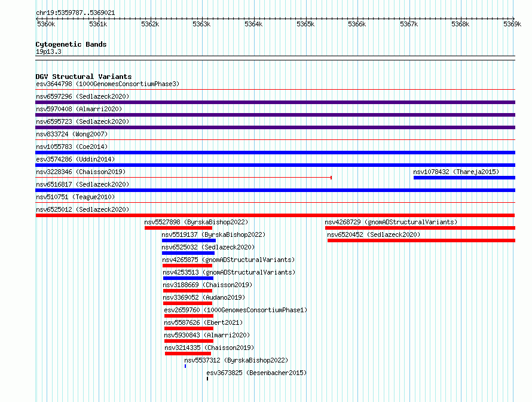Click nsv5527898 ByrskaBishop2022 label
Viewport: 532px width, 402px height.
click(196, 222)
